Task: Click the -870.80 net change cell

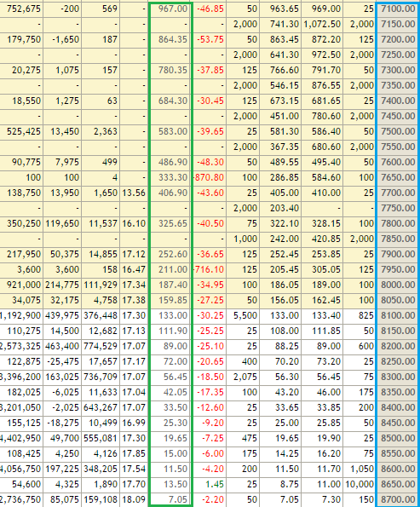Action: [x=210, y=178]
